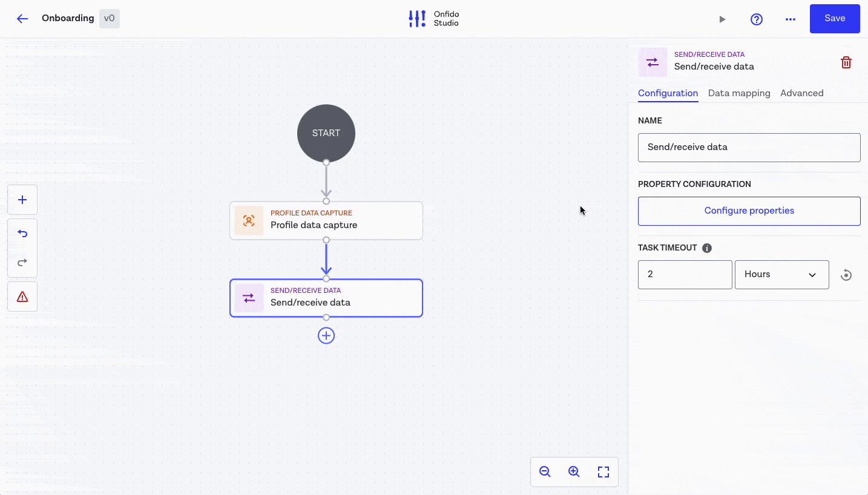Open the Advanced tab
The width and height of the screenshot is (868, 495).
pos(801,93)
